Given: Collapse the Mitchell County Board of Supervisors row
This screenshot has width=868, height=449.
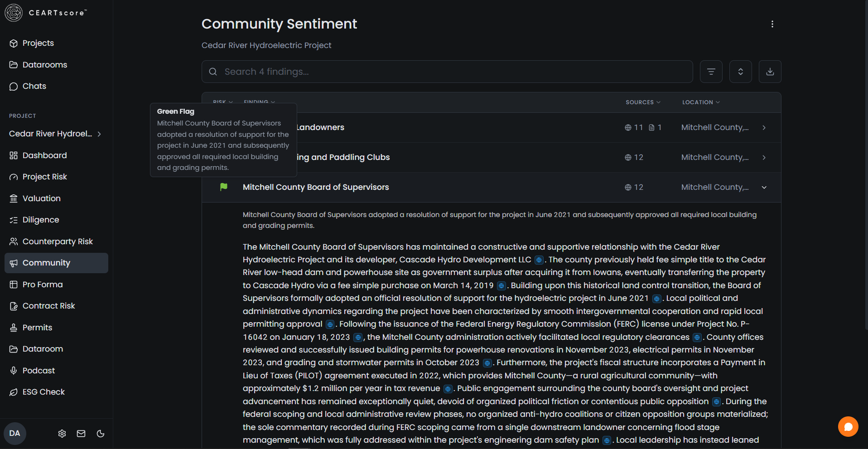Looking at the screenshot, I should [764, 188].
